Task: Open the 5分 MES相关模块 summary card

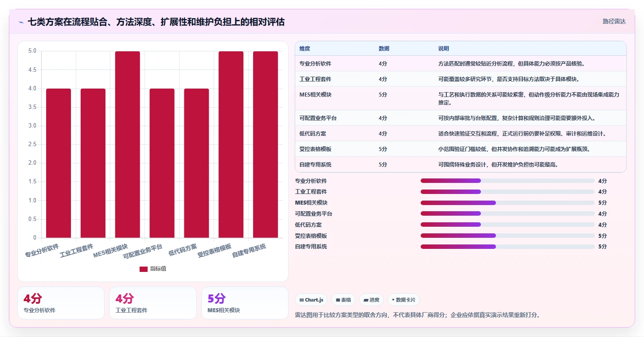Action: coord(245,303)
